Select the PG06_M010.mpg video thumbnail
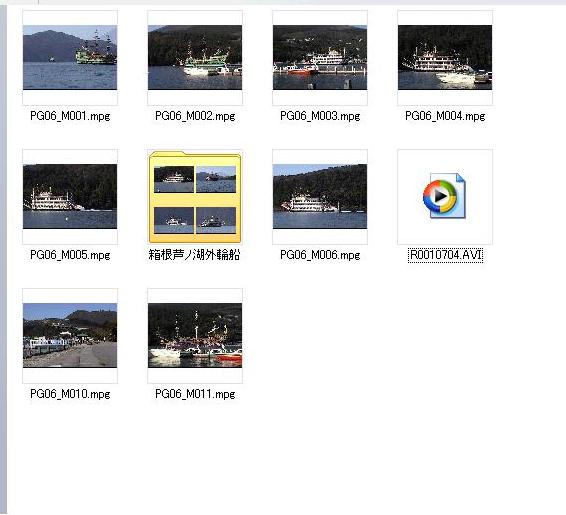Screen dimensions: 566x515 coord(70,335)
